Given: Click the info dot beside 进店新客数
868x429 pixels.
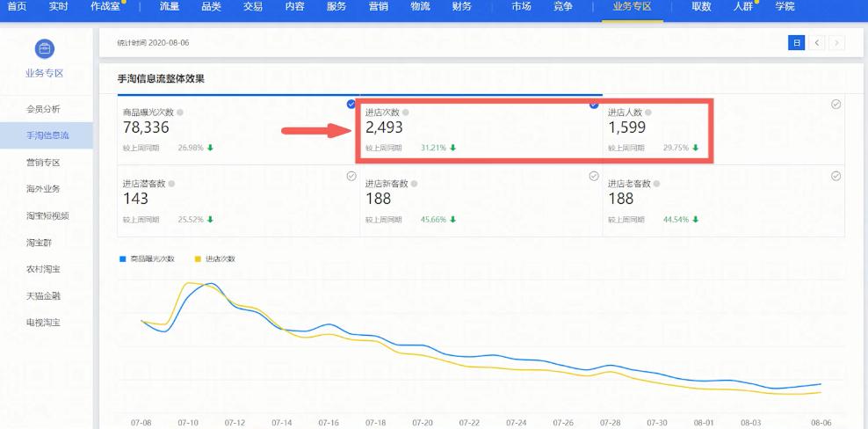Looking at the screenshot, I should click(x=414, y=184).
